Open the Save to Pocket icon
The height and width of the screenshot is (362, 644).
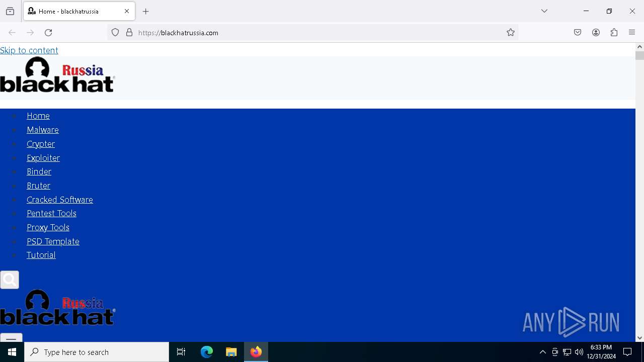(578, 33)
